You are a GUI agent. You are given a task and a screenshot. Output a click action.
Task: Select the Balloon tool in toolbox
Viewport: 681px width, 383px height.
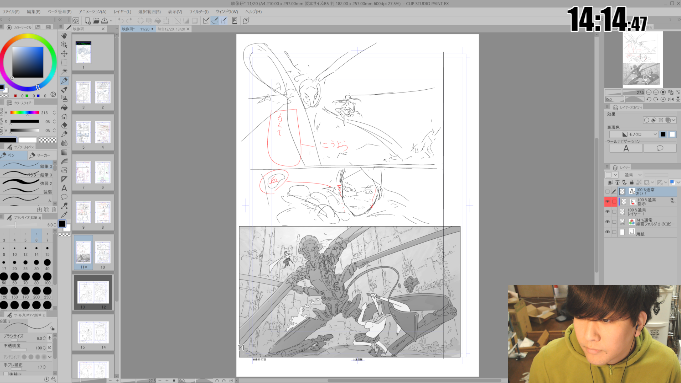click(64, 197)
